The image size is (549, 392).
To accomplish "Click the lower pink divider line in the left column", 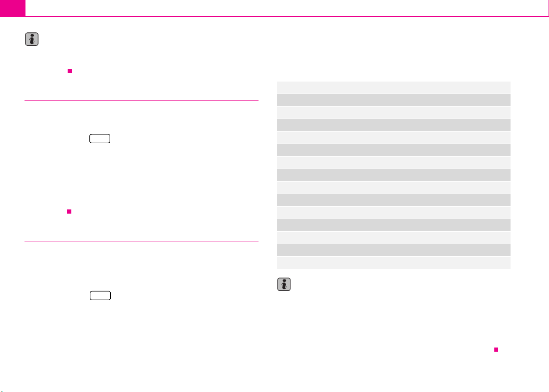I will (x=141, y=241).
